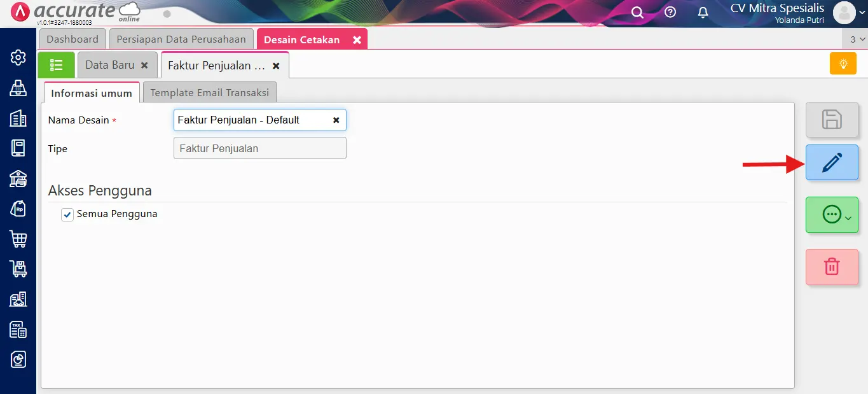Switch to the Dashboard tab

pyautogui.click(x=72, y=39)
